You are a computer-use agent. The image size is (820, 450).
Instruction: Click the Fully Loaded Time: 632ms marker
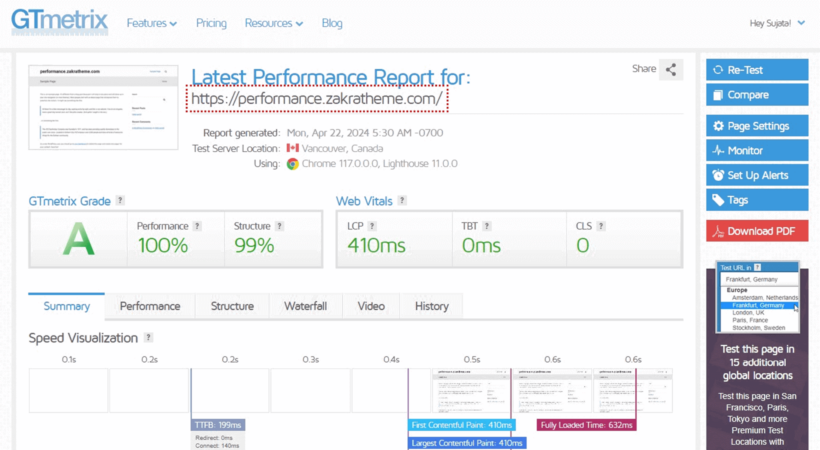[587, 425]
